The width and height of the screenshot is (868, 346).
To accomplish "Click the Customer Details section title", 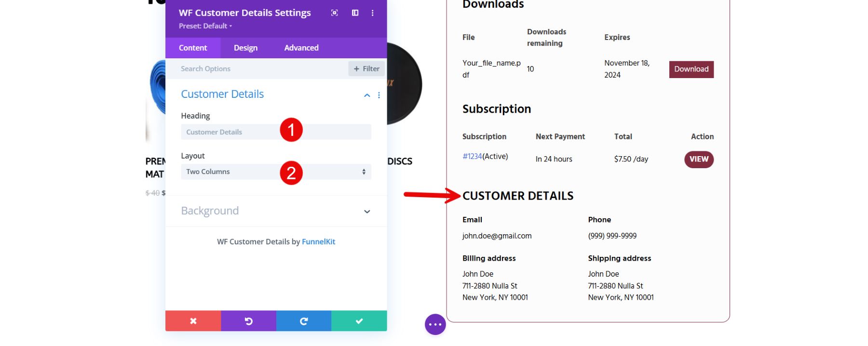I will pyautogui.click(x=222, y=94).
